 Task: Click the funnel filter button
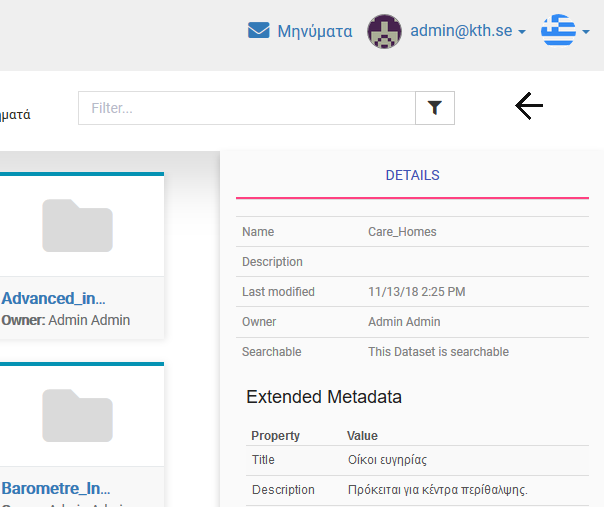point(435,108)
